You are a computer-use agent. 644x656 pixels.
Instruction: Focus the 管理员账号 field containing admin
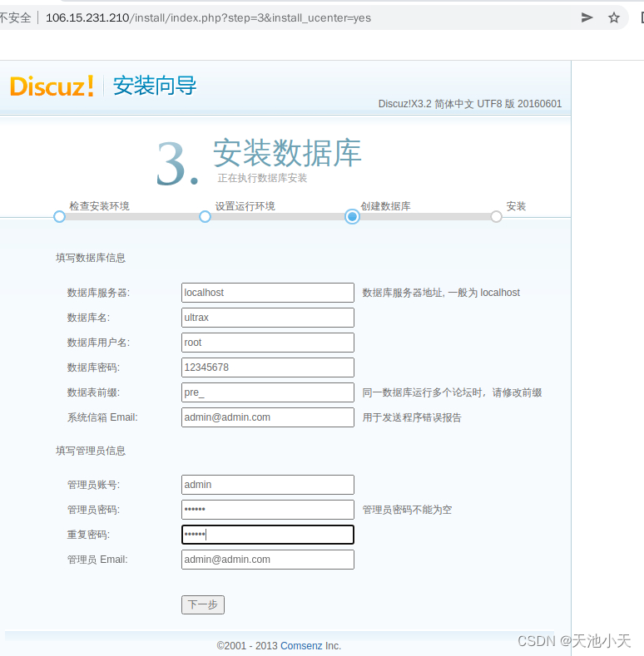coord(268,485)
